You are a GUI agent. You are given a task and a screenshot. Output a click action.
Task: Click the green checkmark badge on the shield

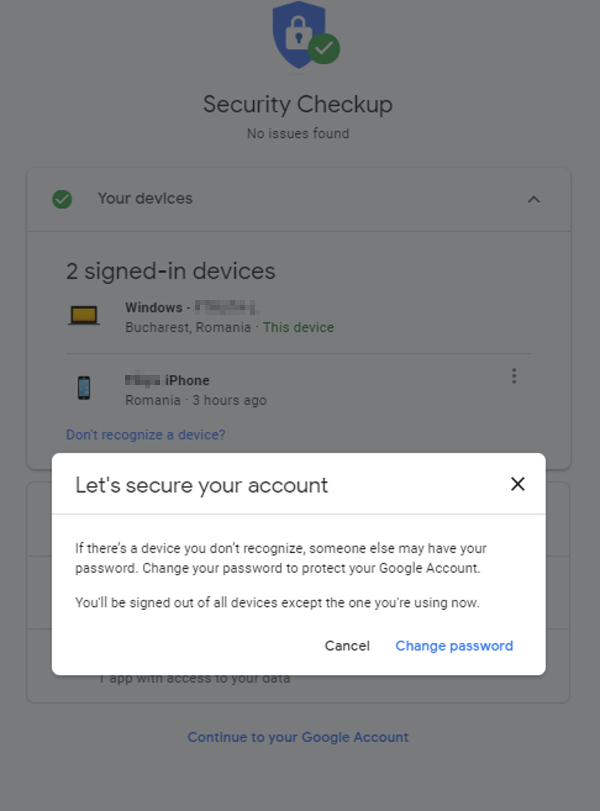point(324,49)
